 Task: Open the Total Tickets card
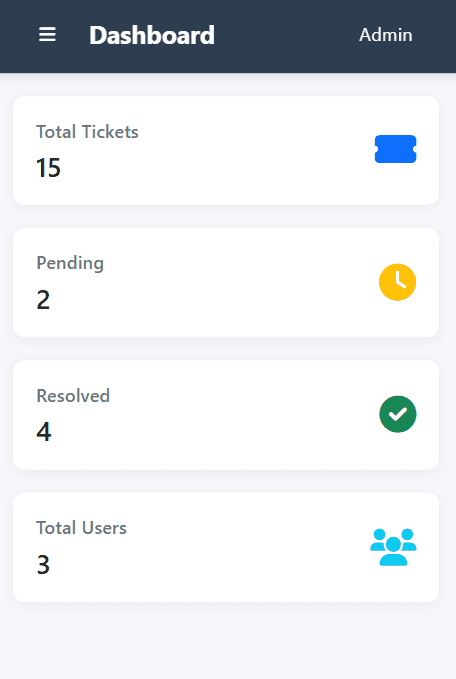[x=226, y=150]
